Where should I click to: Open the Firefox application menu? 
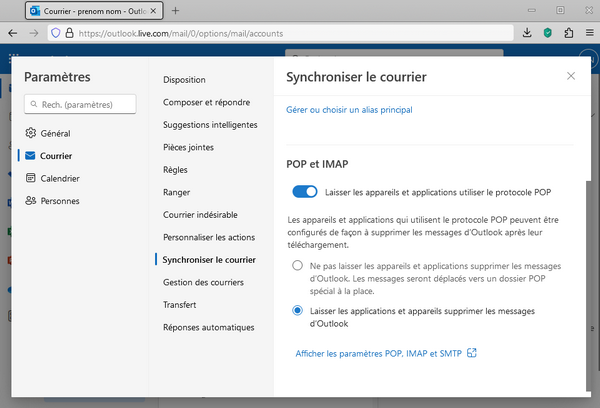589,33
